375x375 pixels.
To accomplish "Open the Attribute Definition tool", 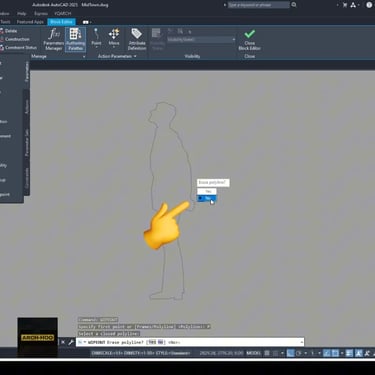I will click(x=137, y=39).
